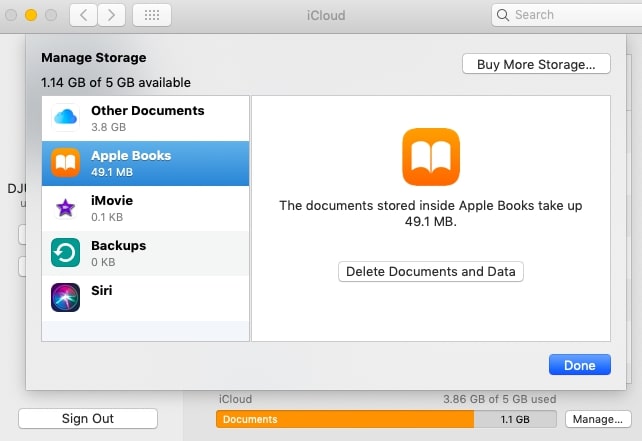The width and height of the screenshot is (642, 441).
Task: Select the iMovie 0.1 KB row
Action: [x=145, y=208]
